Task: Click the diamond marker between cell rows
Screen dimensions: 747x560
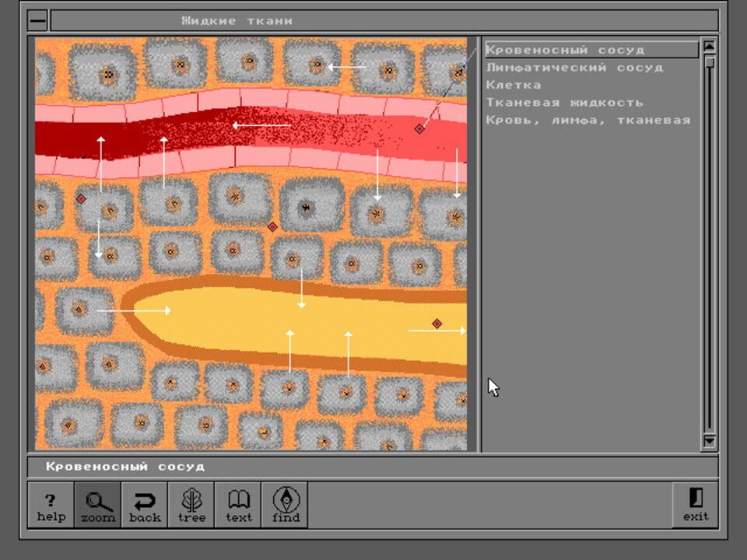Action: pos(272,226)
